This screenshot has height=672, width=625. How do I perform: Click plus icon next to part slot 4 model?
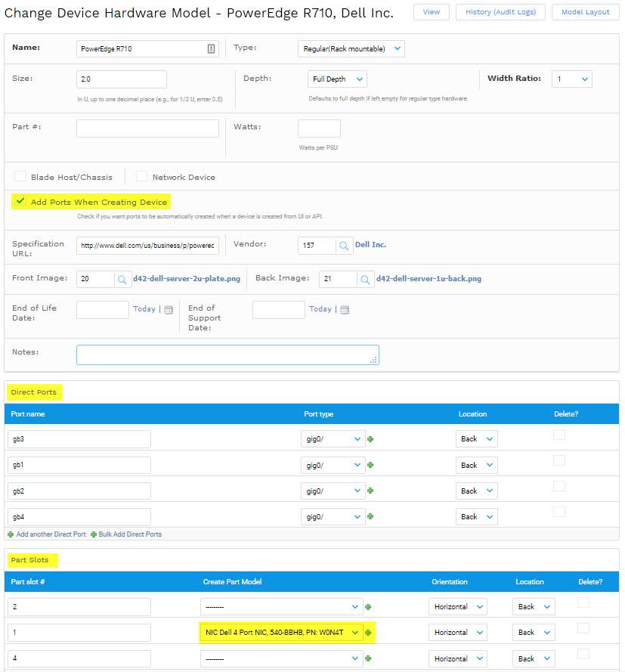coord(368,658)
